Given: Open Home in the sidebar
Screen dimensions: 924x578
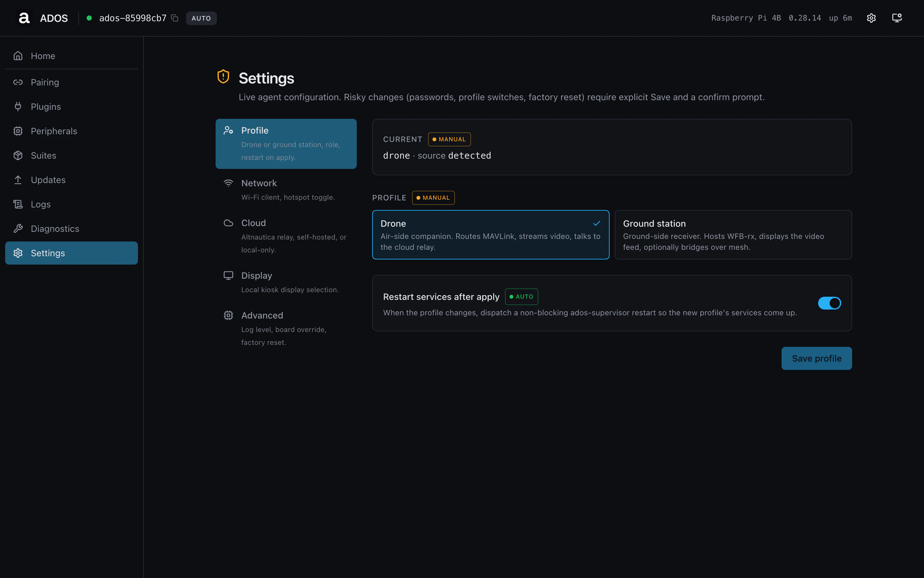Looking at the screenshot, I should coord(72,56).
